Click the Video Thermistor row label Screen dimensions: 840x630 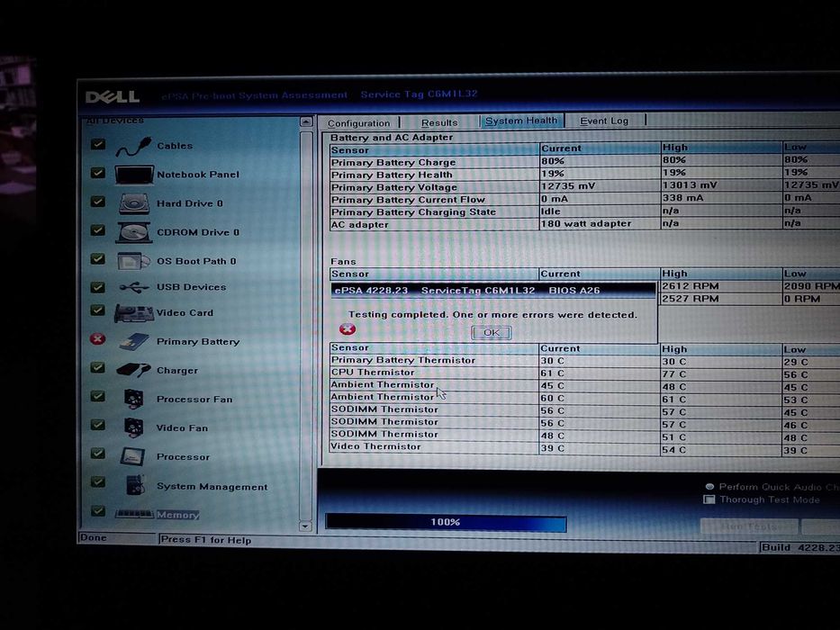coord(375,446)
